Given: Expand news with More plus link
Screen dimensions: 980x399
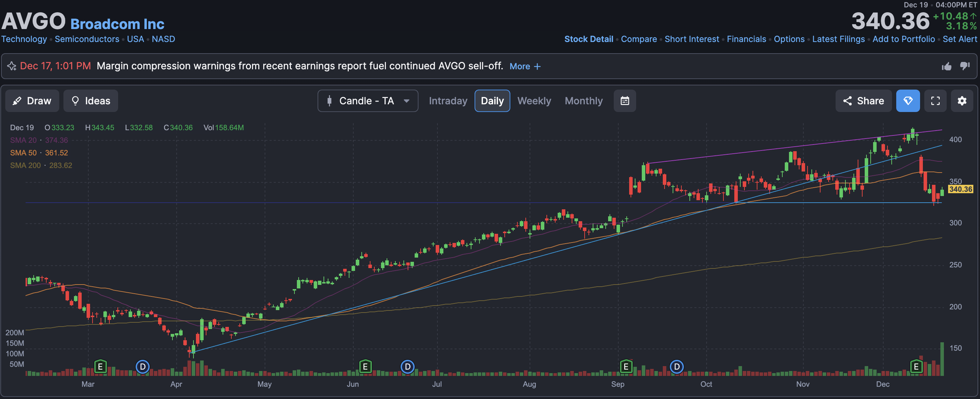Looking at the screenshot, I should 525,66.
